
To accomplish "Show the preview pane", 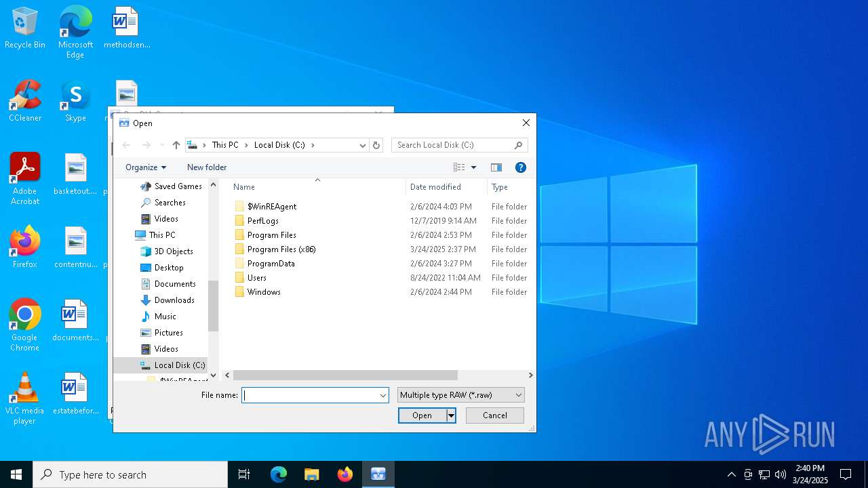I will click(496, 167).
